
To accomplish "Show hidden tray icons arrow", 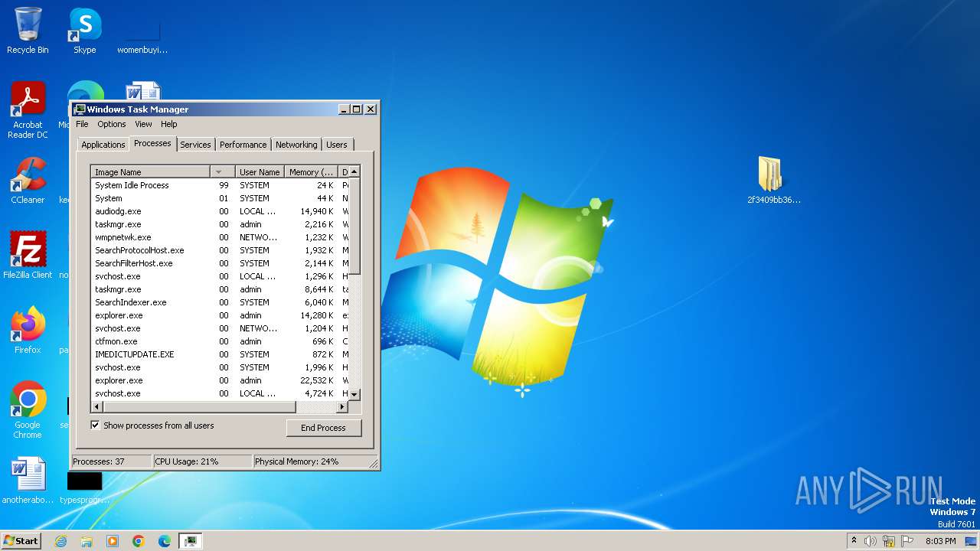I will tap(853, 541).
